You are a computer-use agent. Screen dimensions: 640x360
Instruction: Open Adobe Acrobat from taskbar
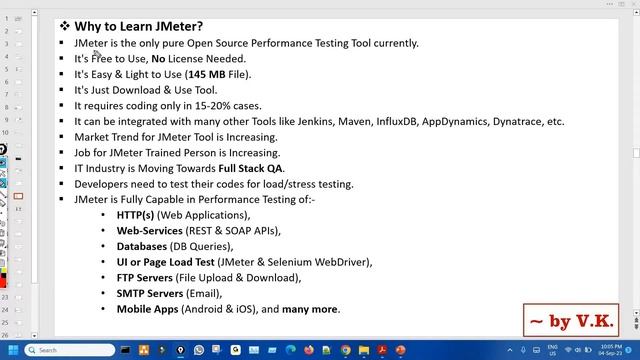coord(382,350)
